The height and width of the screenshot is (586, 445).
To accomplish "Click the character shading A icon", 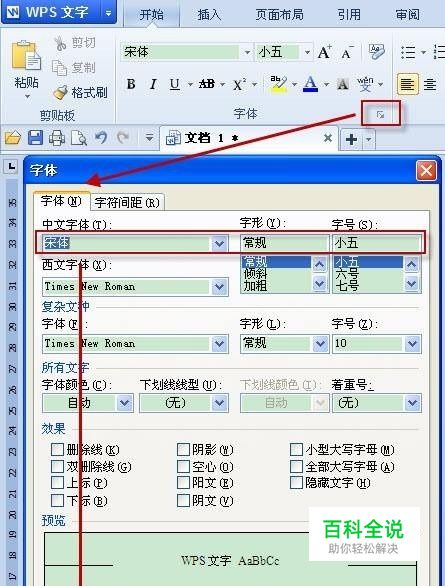I will (x=342, y=84).
